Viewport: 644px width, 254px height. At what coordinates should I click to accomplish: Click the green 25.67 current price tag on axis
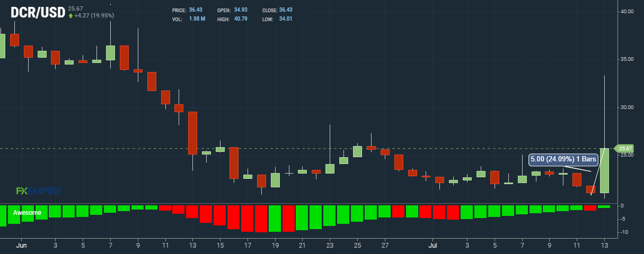tap(624, 149)
